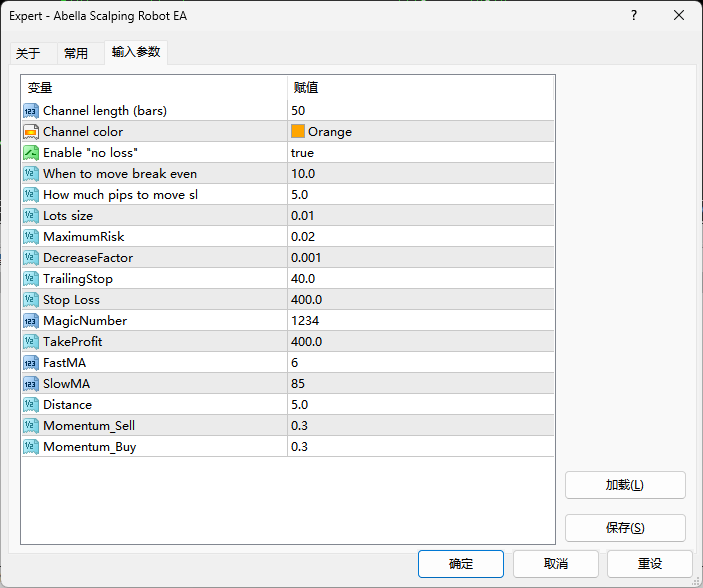This screenshot has height=588, width=703.
Task: Select the break even value 10.0
Action: (303, 174)
